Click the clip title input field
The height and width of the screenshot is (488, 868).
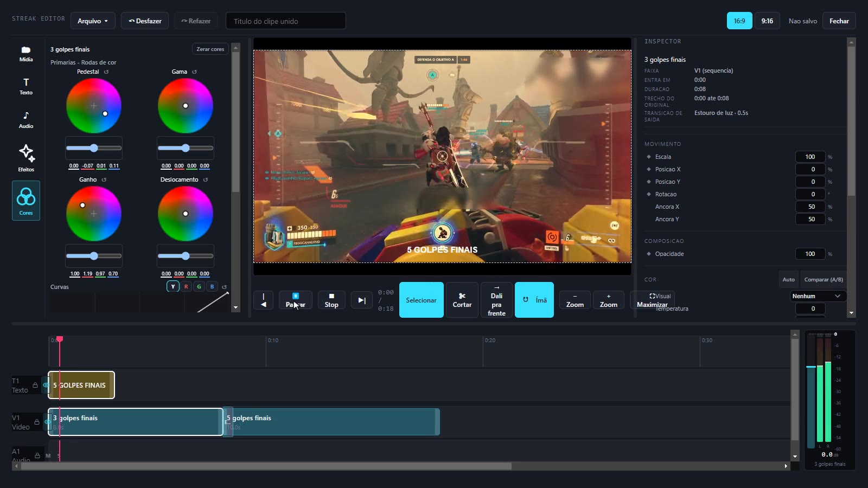click(x=286, y=21)
